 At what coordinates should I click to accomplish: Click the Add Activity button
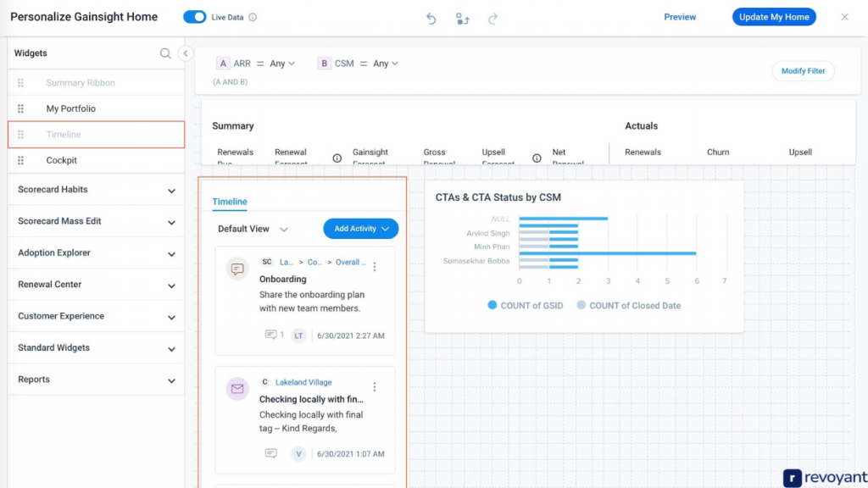(x=360, y=229)
